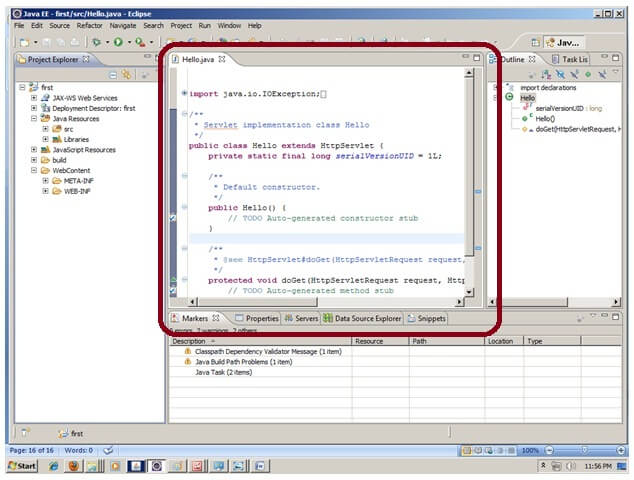The width and height of the screenshot is (634, 480).
Task: Click the Open Perspective icon
Action: (535, 42)
